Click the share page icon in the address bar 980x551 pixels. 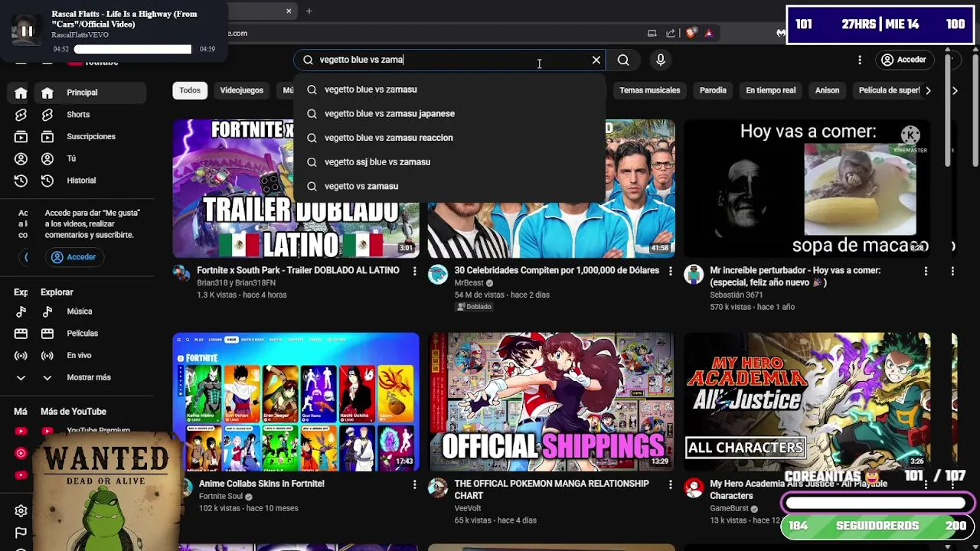671,33
